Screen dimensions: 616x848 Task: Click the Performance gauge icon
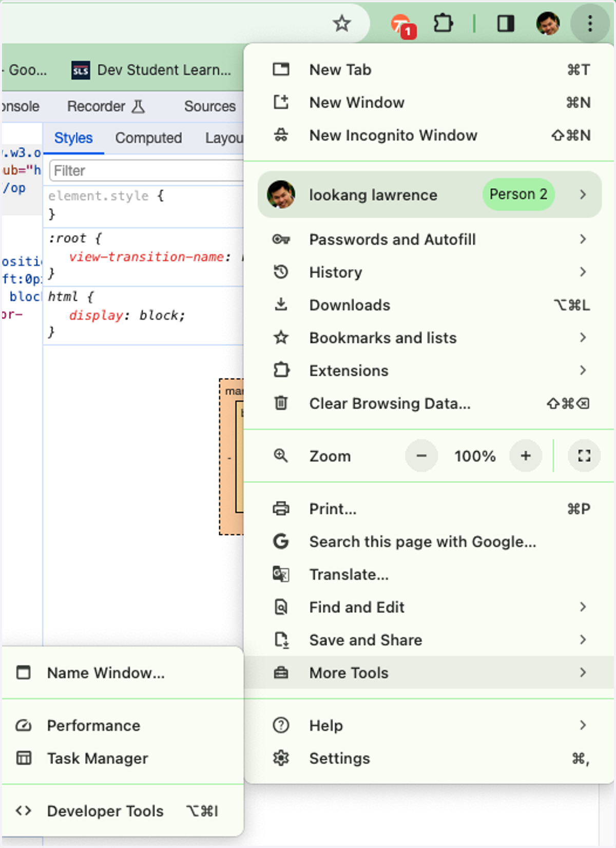[24, 725]
